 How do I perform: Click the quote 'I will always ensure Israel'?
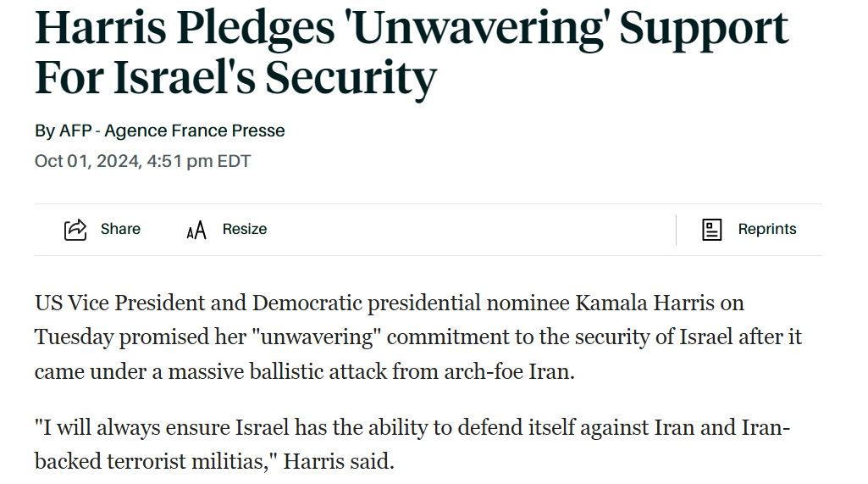point(163,427)
